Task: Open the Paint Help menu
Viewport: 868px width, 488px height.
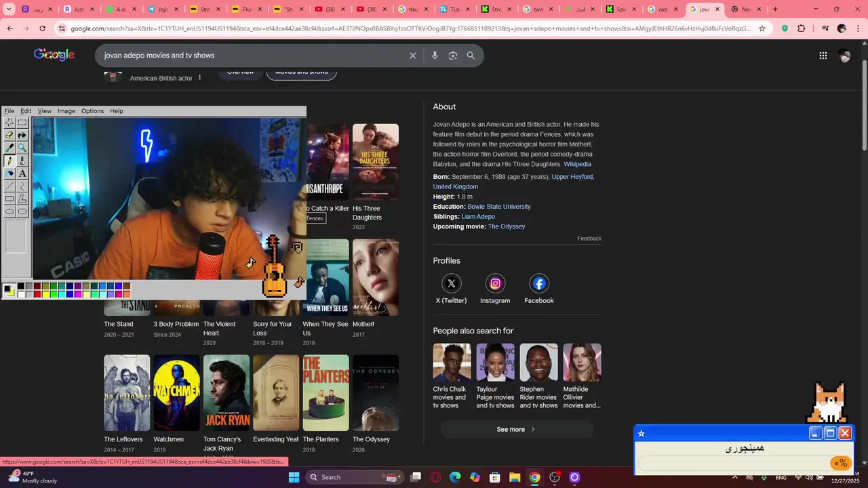Action: click(117, 111)
